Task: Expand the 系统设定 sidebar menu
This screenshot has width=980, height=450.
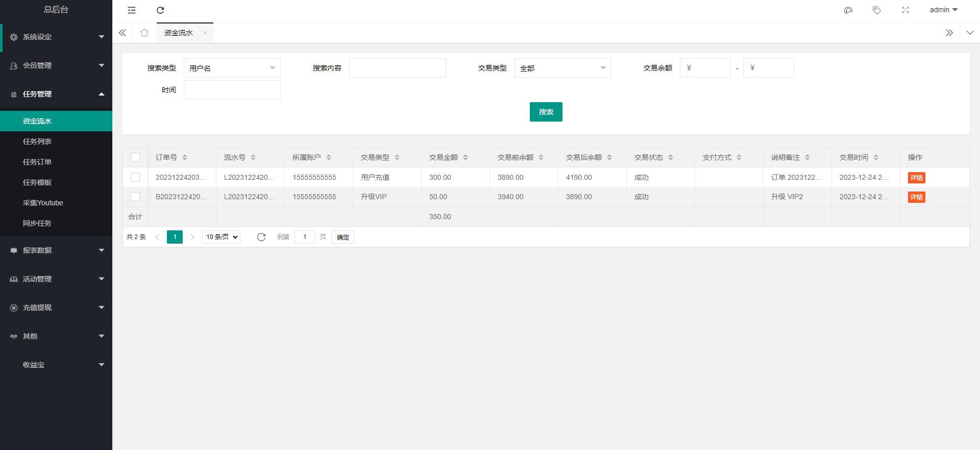Action: click(x=56, y=37)
